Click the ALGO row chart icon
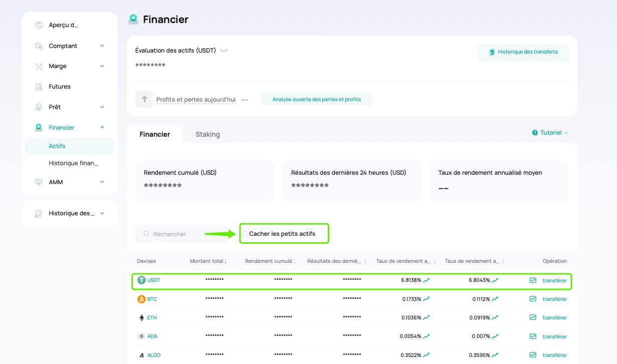The image size is (617, 364). point(533,355)
